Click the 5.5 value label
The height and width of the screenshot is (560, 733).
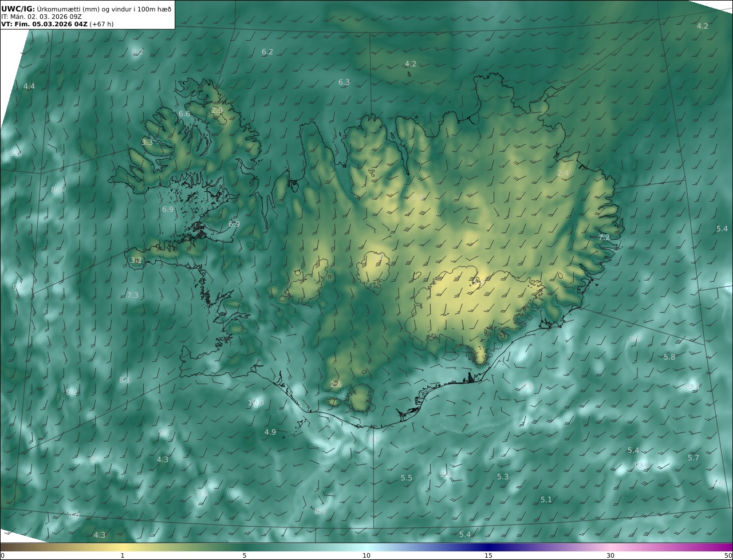tap(407, 478)
